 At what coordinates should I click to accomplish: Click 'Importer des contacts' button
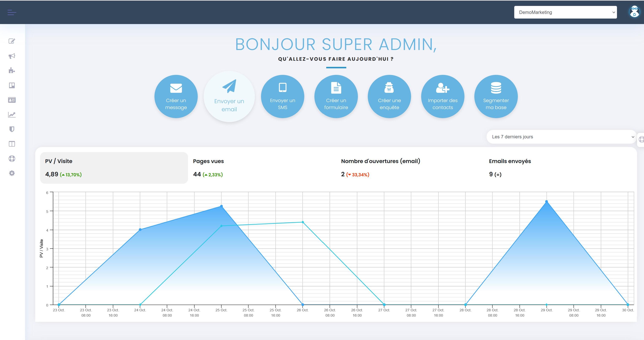(x=442, y=97)
